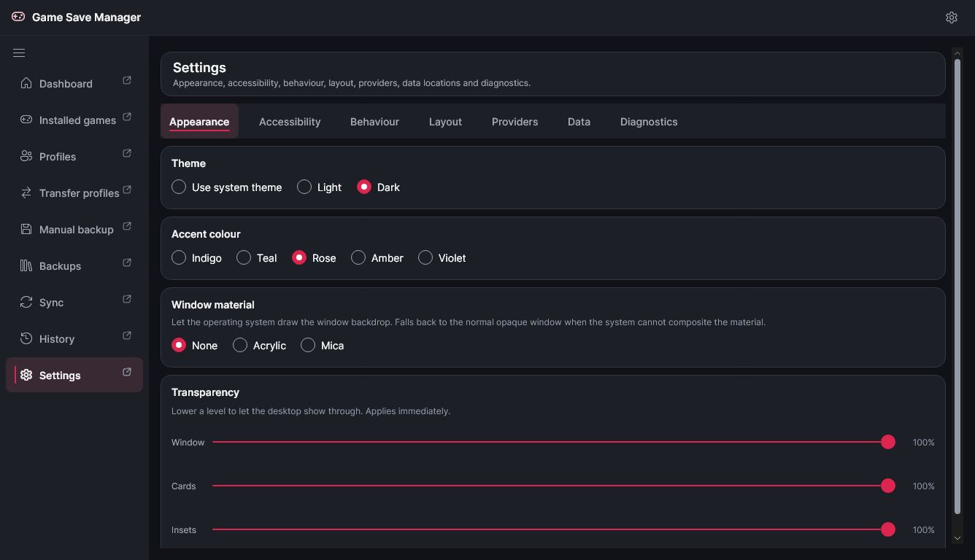Pop out Sync external icon
The height and width of the screenshot is (560, 975).
tap(127, 299)
